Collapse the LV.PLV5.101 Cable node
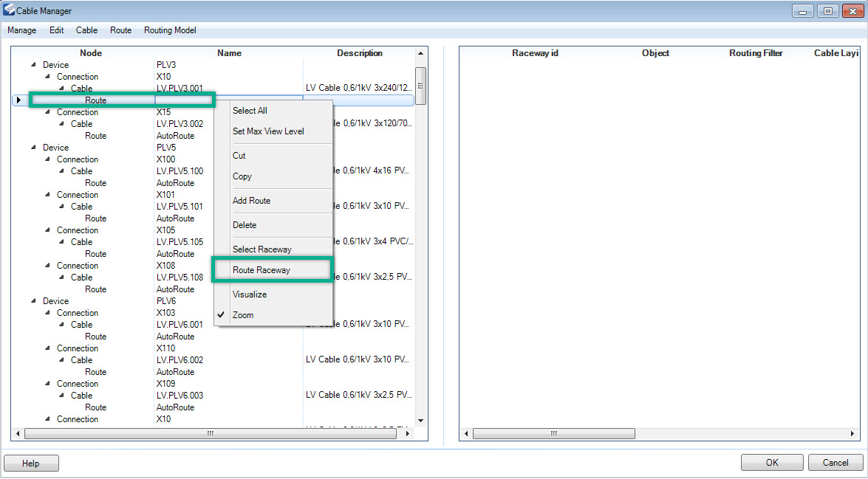Screen dimensions: 868x479 click(x=62, y=207)
